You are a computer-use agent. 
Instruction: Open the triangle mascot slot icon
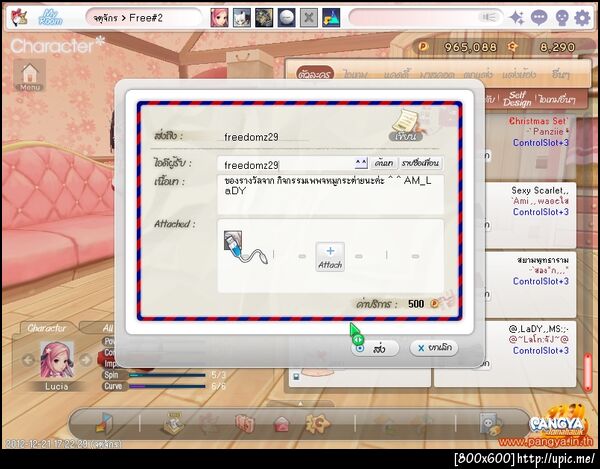pos(331,18)
